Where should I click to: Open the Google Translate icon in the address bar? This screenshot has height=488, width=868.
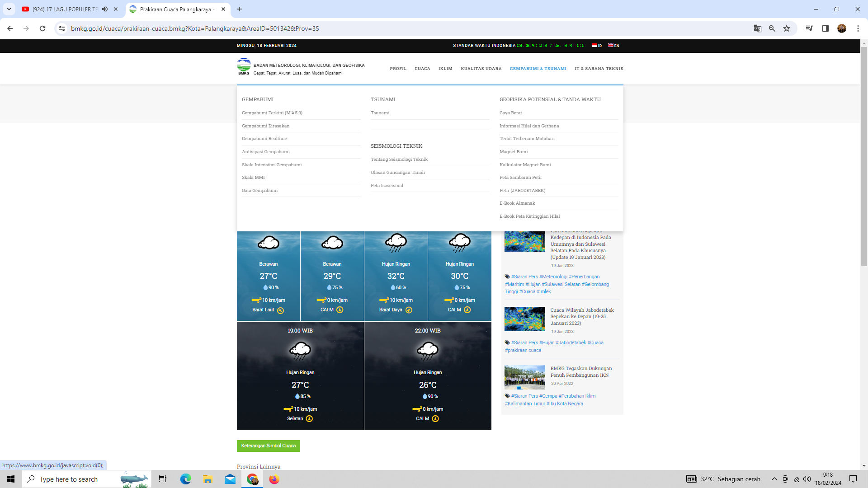pos(758,28)
